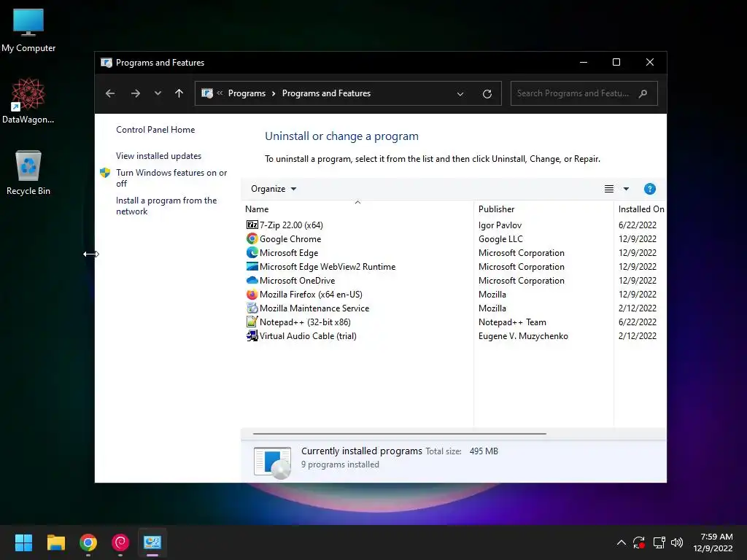Click the Back navigation arrow

[x=110, y=93]
